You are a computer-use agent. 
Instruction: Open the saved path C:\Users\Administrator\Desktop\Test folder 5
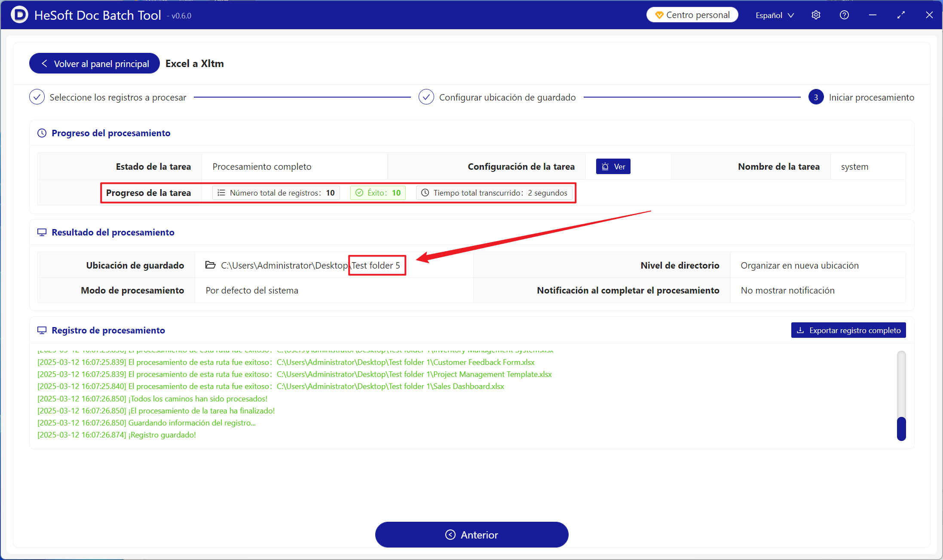tap(310, 265)
